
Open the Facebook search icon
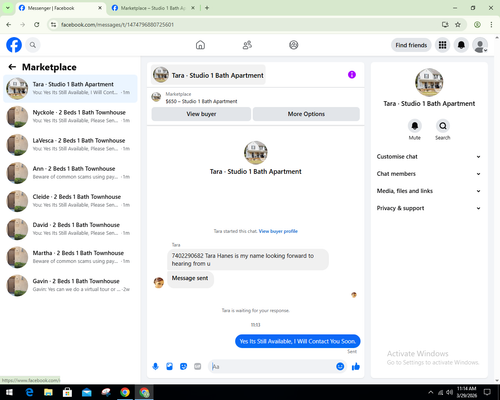33,45
